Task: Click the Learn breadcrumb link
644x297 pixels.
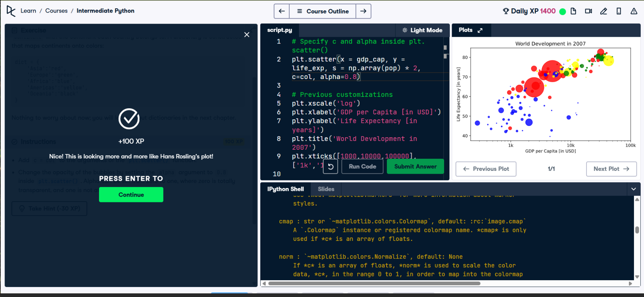Action: point(28,11)
